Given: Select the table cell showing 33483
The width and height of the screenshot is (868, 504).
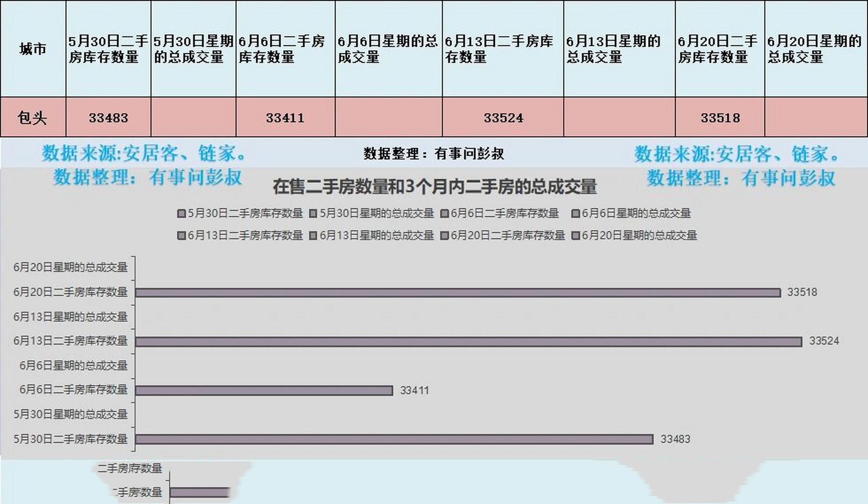Looking at the screenshot, I should [107, 117].
